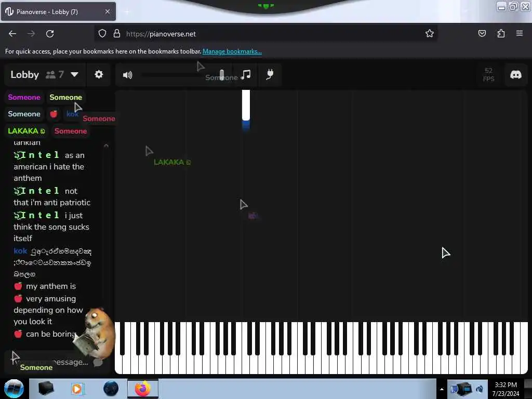Open browser extensions puzzle icon
This screenshot has width=532, height=399.
point(501,34)
